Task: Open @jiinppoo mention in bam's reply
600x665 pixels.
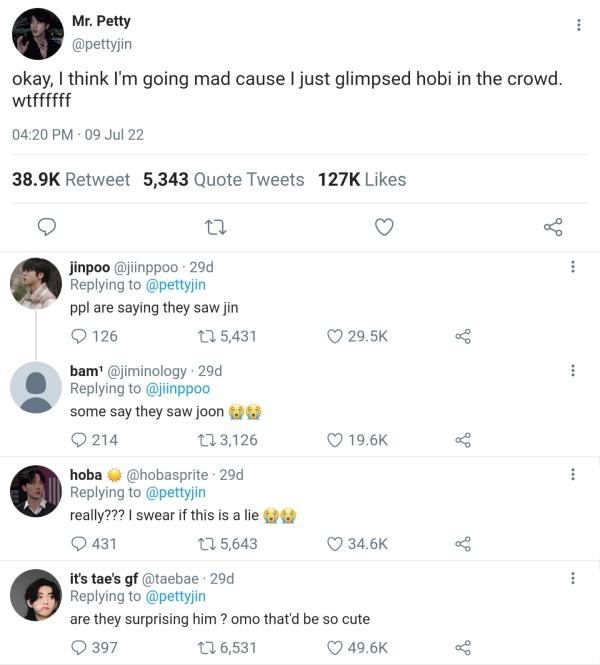Action: pos(177,388)
